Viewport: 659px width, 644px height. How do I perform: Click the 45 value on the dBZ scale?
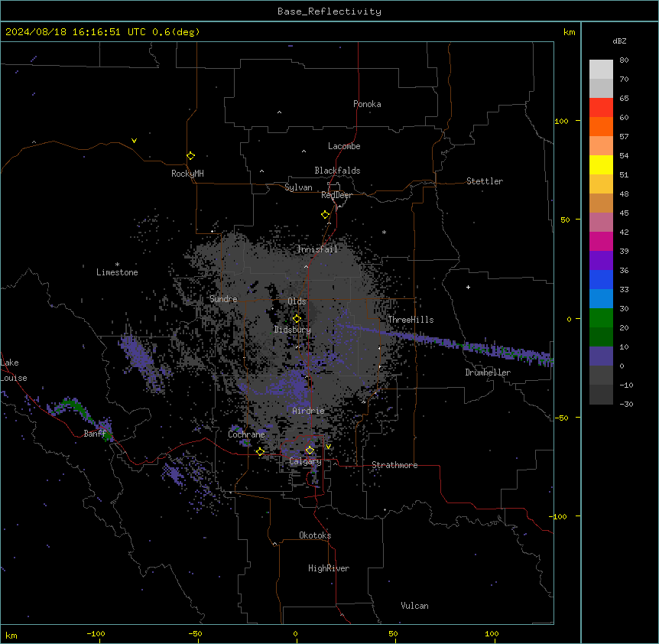point(624,213)
